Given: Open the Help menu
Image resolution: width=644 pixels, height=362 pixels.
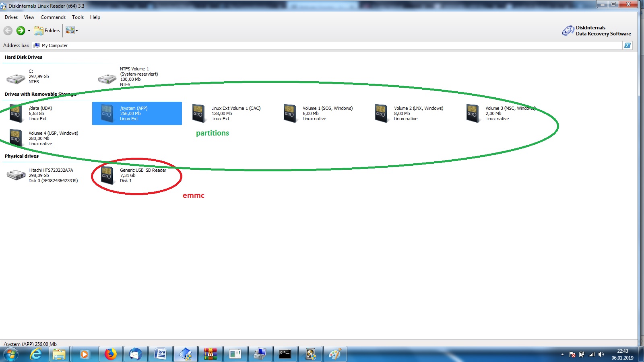Looking at the screenshot, I should (95, 17).
